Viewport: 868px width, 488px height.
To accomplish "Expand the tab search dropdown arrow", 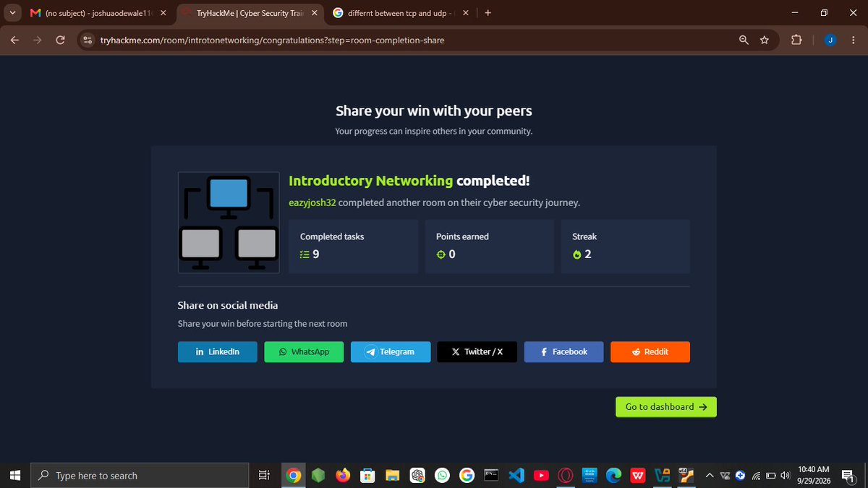I will pyautogui.click(x=12, y=12).
